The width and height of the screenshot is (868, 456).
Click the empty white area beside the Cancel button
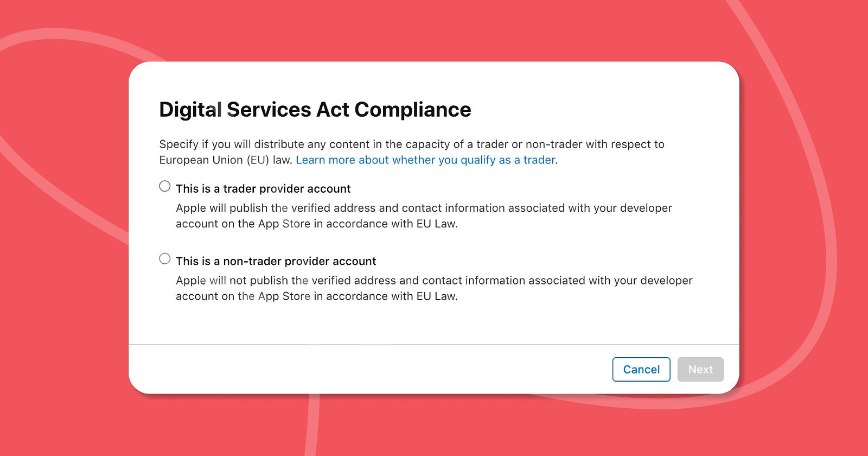point(369,369)
